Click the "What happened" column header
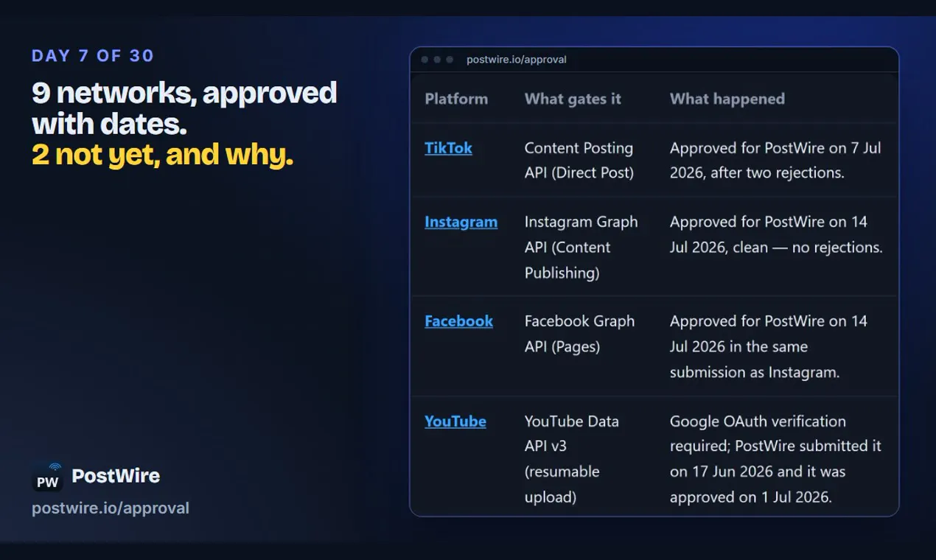This screenshot has width=936, height=560. tap(727, 99)
